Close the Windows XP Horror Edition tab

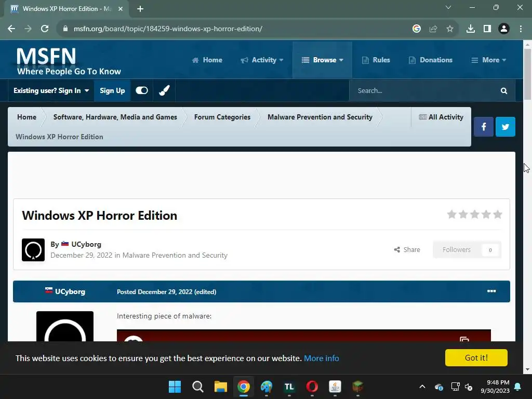121,9
